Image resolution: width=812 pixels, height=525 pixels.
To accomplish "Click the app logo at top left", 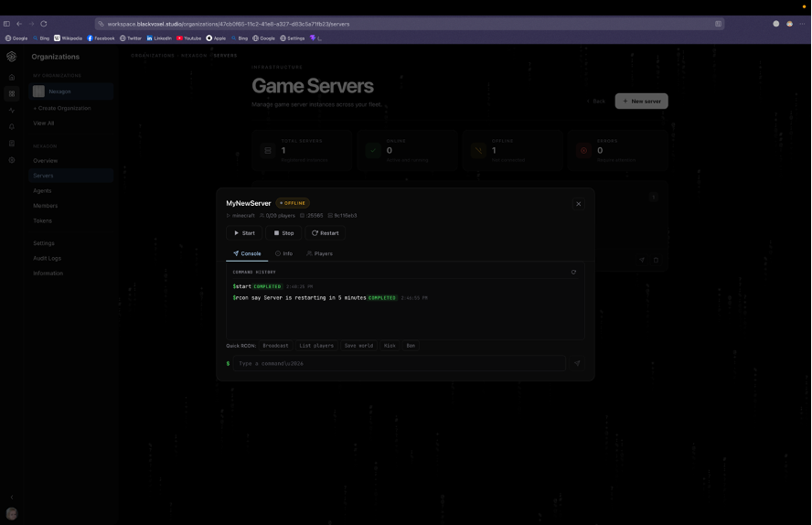I will (x=11, y=57).
